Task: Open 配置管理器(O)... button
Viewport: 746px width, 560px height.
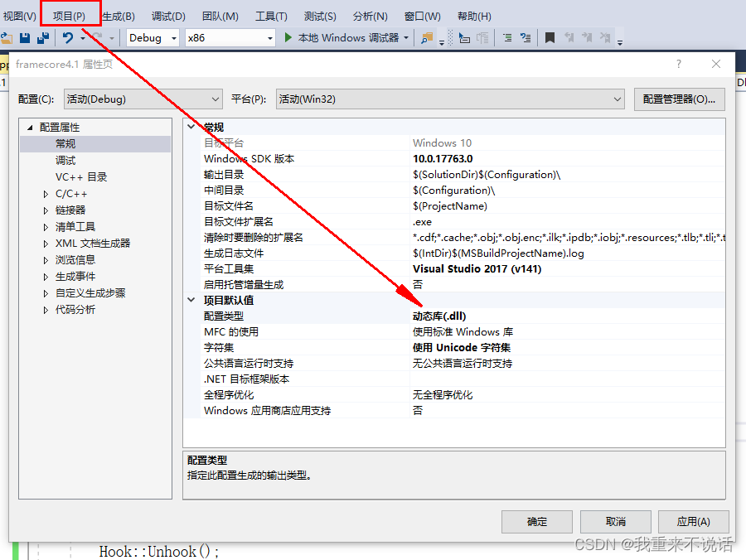Action: 680,99
